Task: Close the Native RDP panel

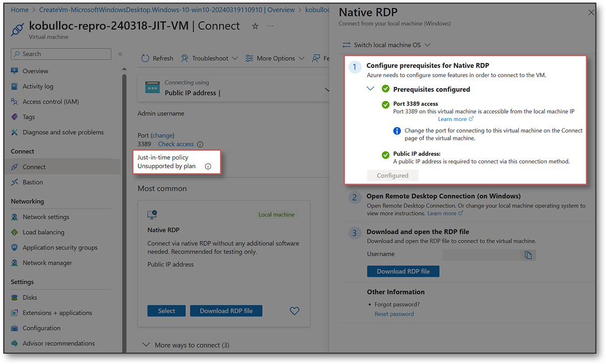Action: click(x=591, y=13)
